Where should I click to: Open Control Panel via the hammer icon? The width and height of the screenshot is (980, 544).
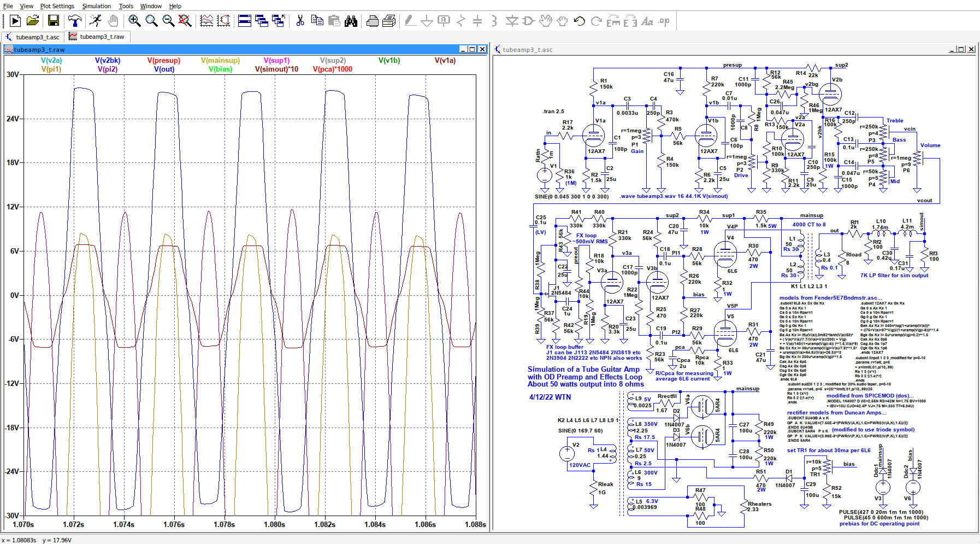[75, 21]
